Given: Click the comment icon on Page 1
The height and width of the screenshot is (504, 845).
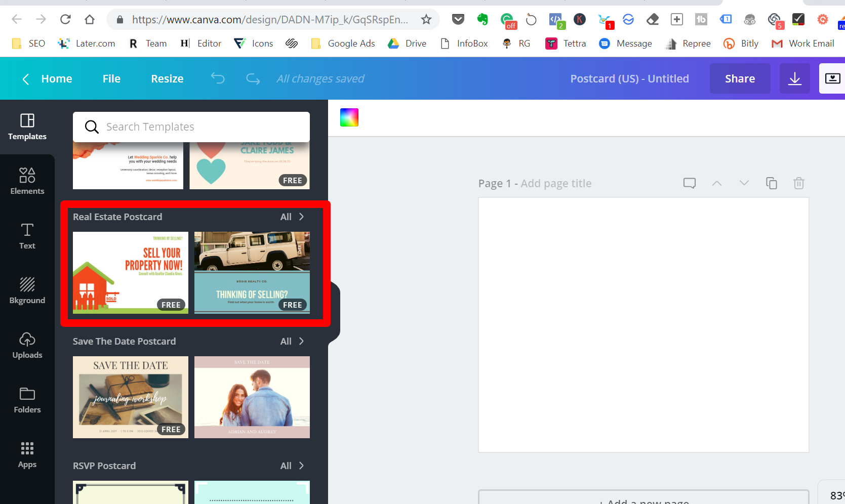Looking at the screenshot, I should coord(689,183).
